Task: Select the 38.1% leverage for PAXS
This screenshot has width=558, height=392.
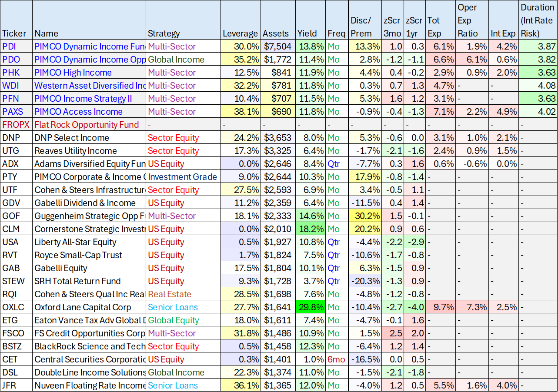Action: click(241, 112)
